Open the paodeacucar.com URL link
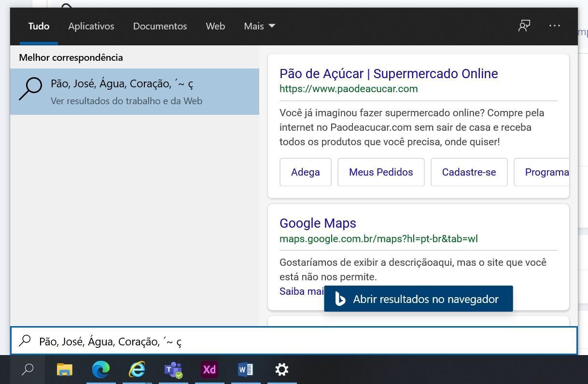The image size is (588, 384). tap(349, 89)
